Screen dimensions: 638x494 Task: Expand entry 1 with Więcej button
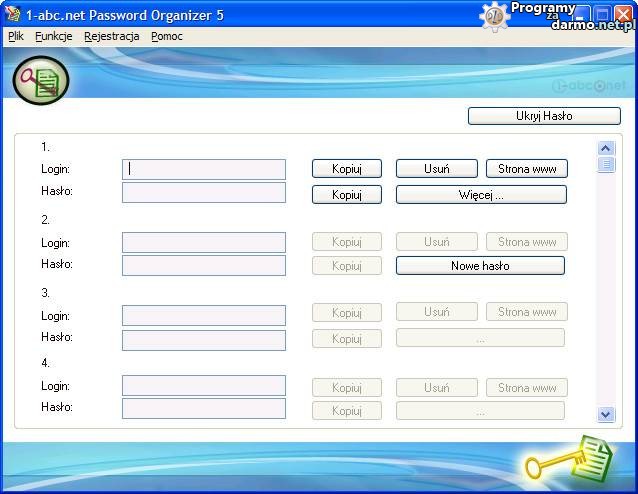pyautogui.click(x=481, y=195)
